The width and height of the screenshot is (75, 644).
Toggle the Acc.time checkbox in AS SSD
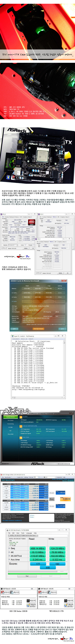(9, 560)
